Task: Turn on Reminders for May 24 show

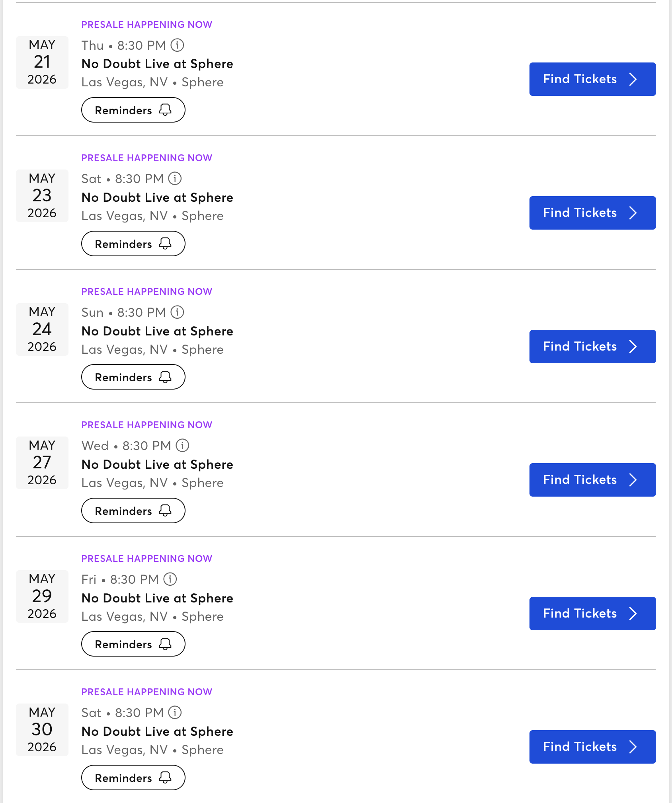Action: pos(133,377)
